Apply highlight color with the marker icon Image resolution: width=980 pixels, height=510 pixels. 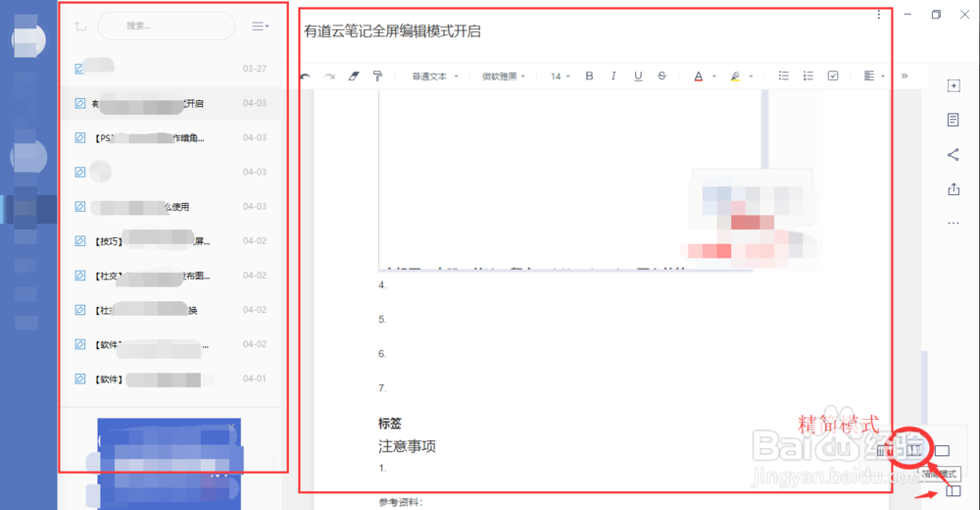pyautogui.click(x=735, y=76)
